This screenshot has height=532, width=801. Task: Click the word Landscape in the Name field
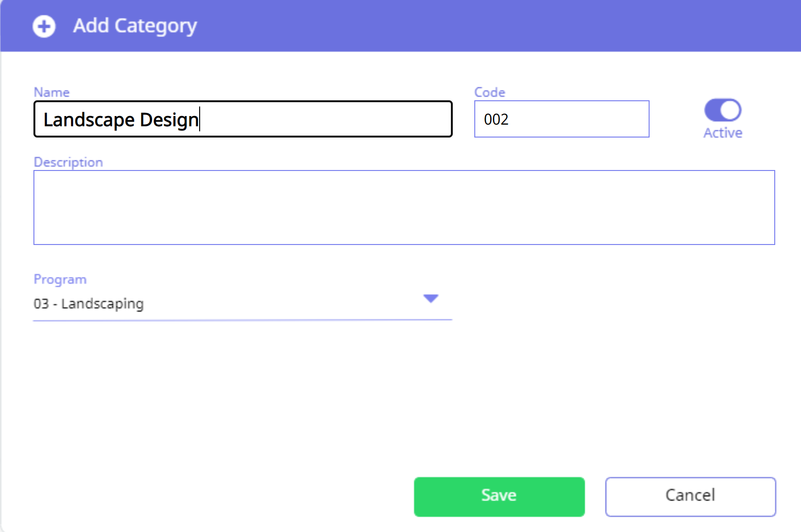pos(89,119)
